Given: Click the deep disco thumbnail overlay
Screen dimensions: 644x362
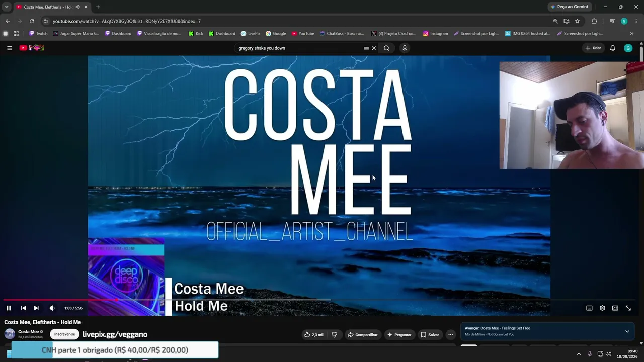Looking at the screenshot, I should (x=126, y=277).
